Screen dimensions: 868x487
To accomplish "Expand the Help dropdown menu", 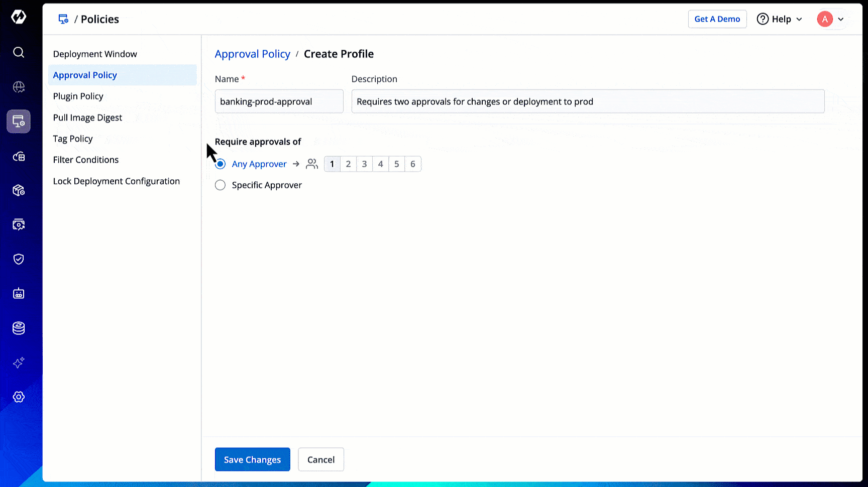I will tap(780, 19).
